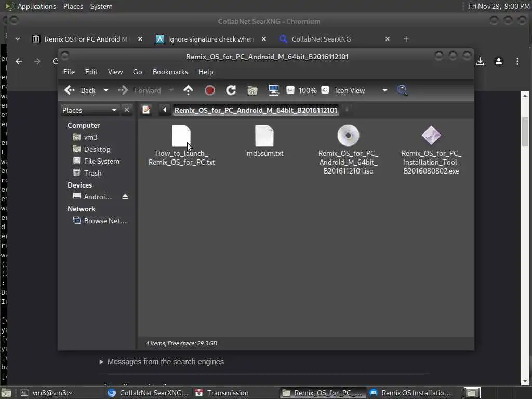Screen dimensions: 532x399
Task: Open the Edit menu
Action: pos(91,72)
